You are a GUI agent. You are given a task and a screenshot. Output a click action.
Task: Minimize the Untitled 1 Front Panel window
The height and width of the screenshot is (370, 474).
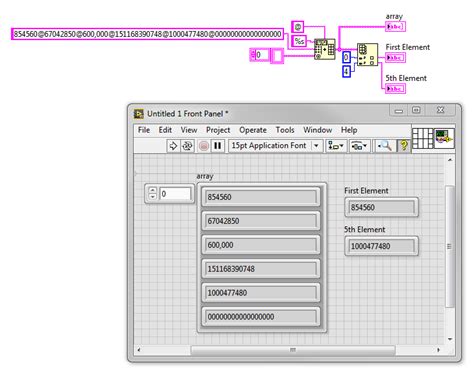tap(399, 111)
